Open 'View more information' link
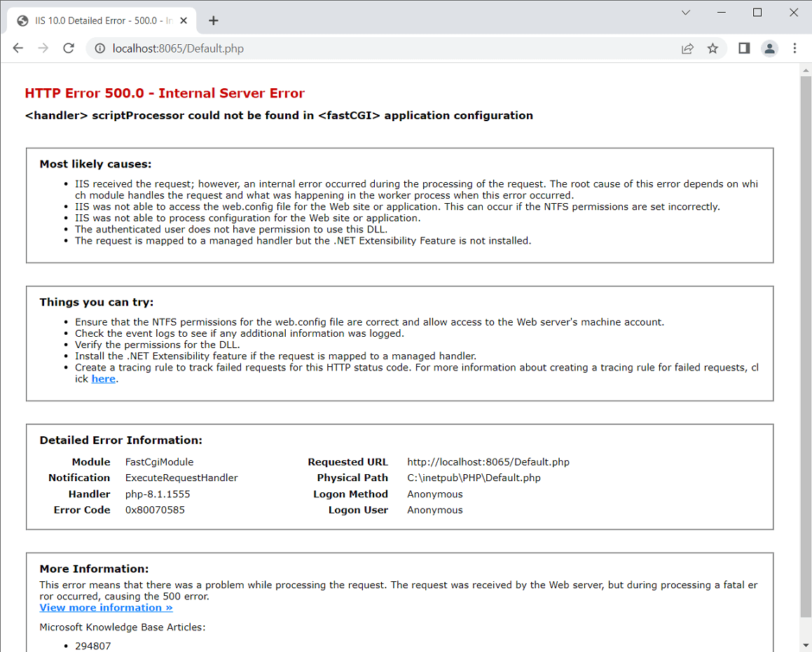The width and height of the screenshot is (812, 652). [x=106, y=608]
